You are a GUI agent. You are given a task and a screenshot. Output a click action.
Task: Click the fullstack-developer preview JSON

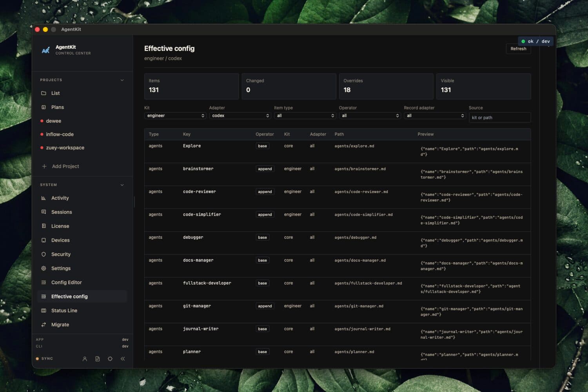pyautogui.click(x=470, y=289)
